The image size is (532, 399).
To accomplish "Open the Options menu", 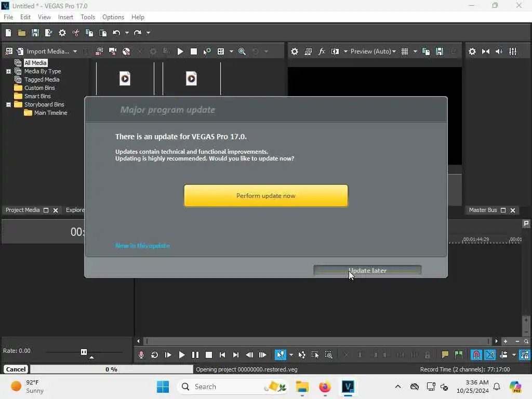I will (x=113, y=17).
